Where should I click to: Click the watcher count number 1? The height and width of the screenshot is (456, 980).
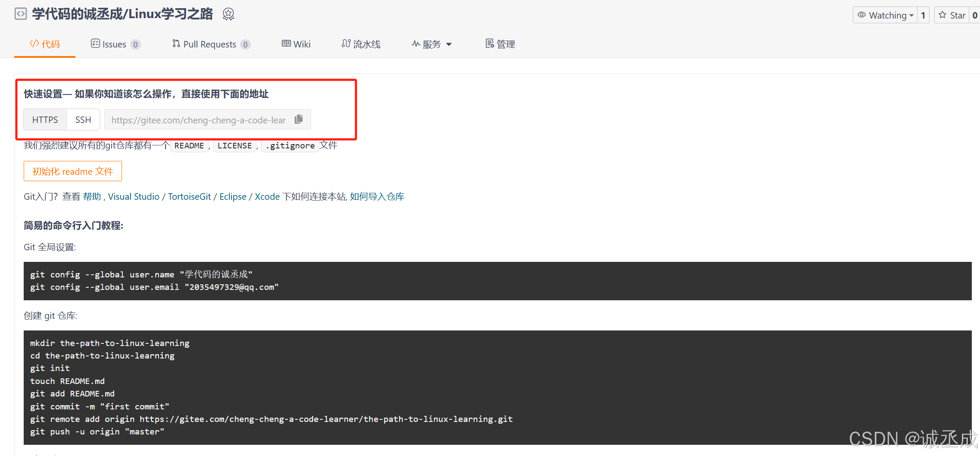(923, 15)
